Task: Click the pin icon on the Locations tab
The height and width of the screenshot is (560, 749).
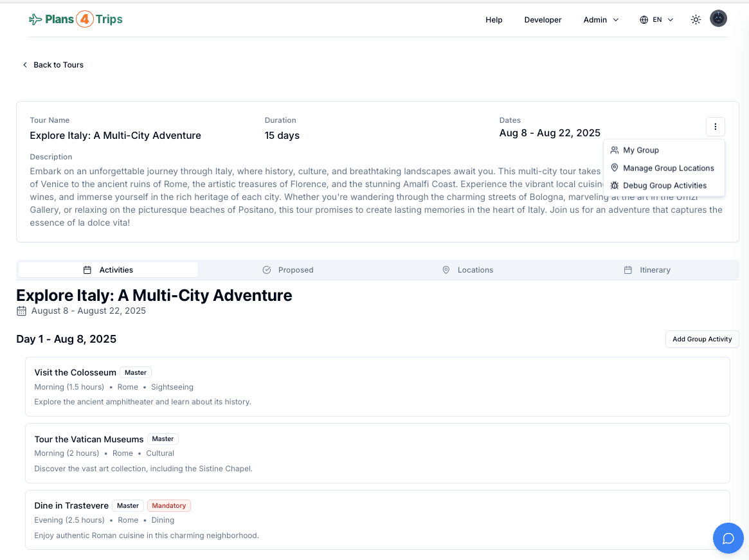Action: click(446, 270)
